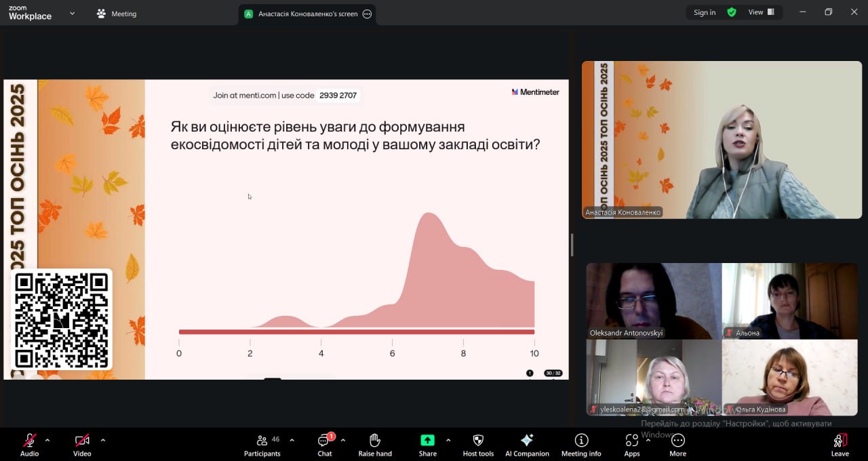Expand audio options arrow beside Audio
This screenshot has width=868, height=461.
click(x=47, y=440)
